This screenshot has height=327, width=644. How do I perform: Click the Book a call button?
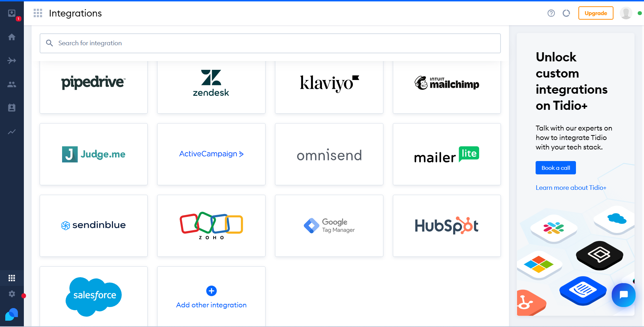556,168
